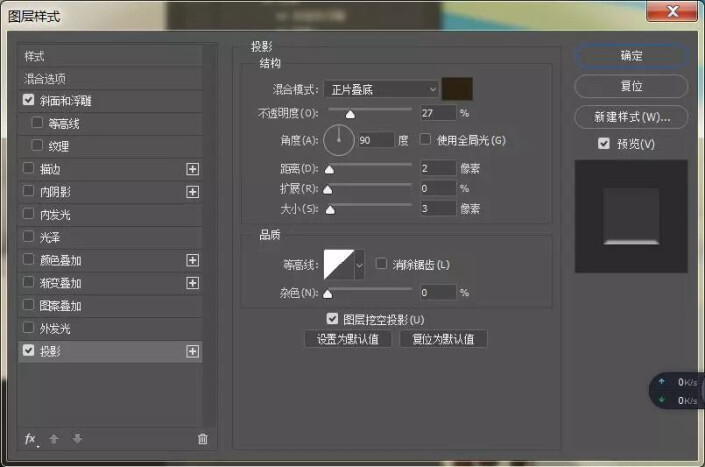The image size is (705, 467).
Task: Select the 外发光 style entry
Action: (x=55, y=328)
